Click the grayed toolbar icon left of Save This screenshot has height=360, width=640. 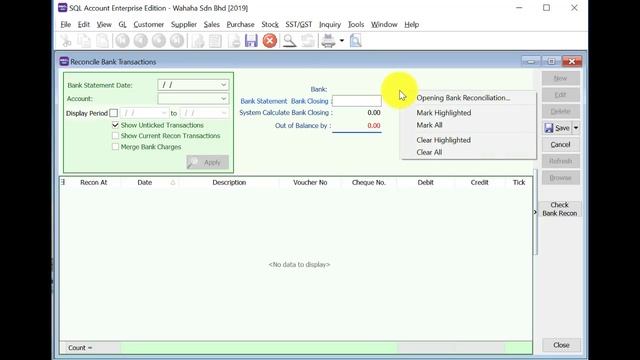(x=234, y=41)
